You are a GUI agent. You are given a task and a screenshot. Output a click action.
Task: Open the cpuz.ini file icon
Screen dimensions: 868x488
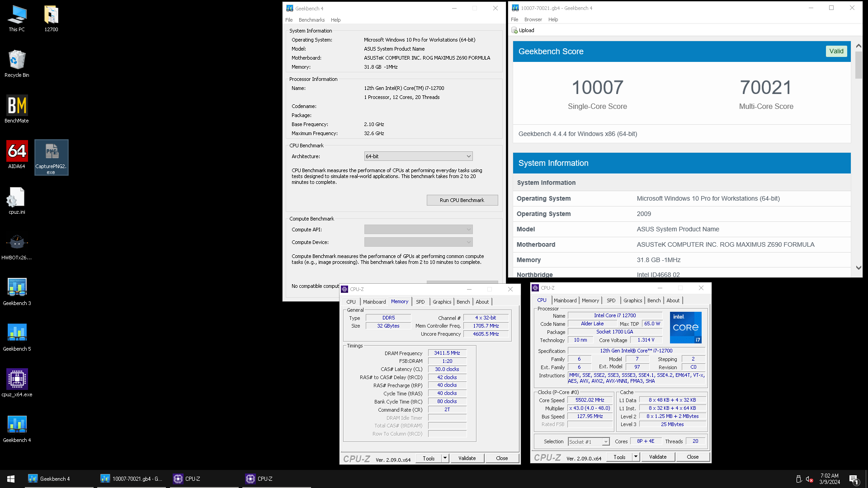17,201
